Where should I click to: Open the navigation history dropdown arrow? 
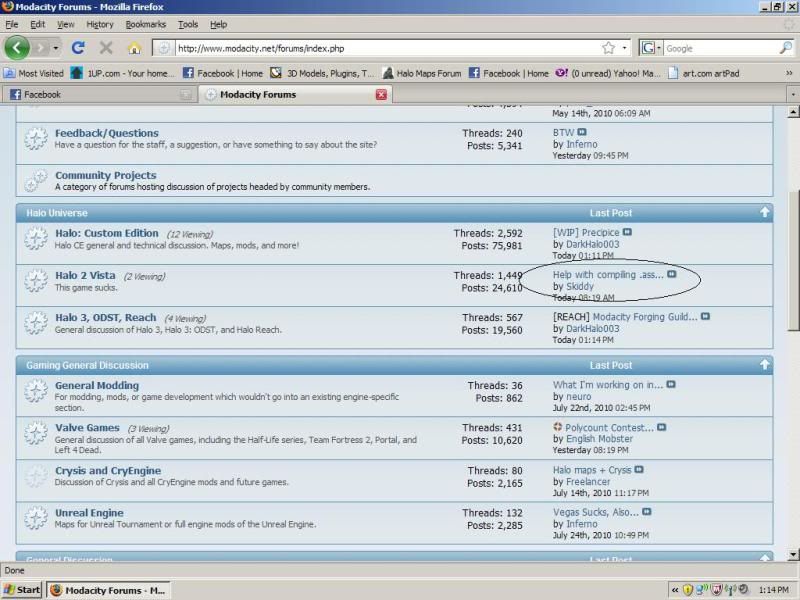[x=55, y=48]
